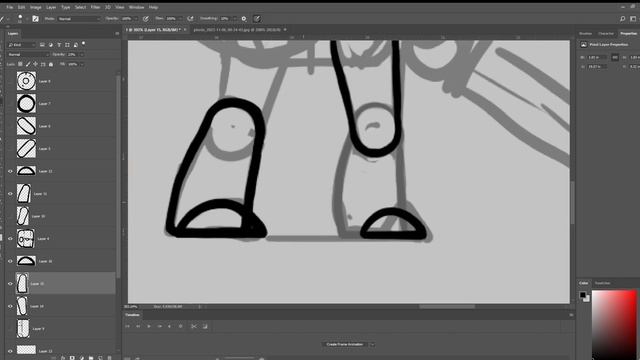The width and height of the screenshot is (640, 360).
Task: Open the Window menu
Action: pyautogui.click(x=136, y=7)
